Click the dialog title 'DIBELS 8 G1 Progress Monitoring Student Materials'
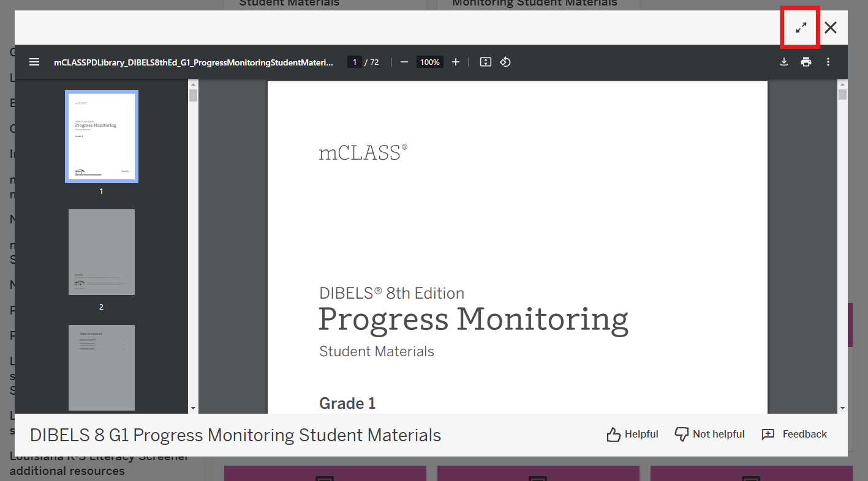The height and width of the screenshot is (481, 868). click(235, 435)
